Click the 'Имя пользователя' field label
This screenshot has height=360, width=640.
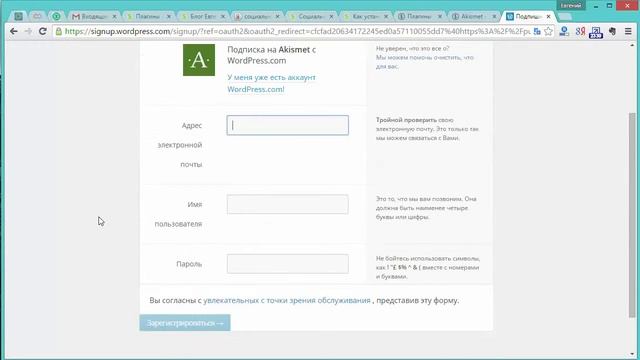pyautogui.click(x=178, y=214)
